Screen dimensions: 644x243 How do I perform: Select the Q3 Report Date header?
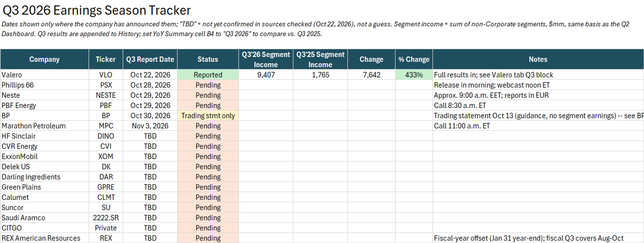[150, 59]
